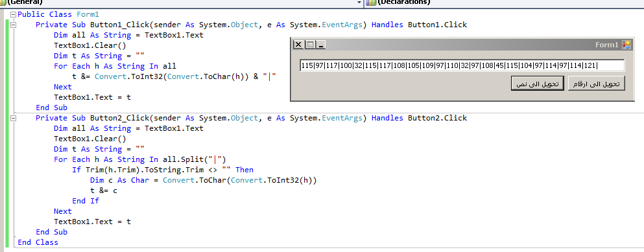Viewport: 644px width, 252px height.
Task: Click all.Split("|") in the For Each line
Action: pyautogui.click(x=195, y=159)
